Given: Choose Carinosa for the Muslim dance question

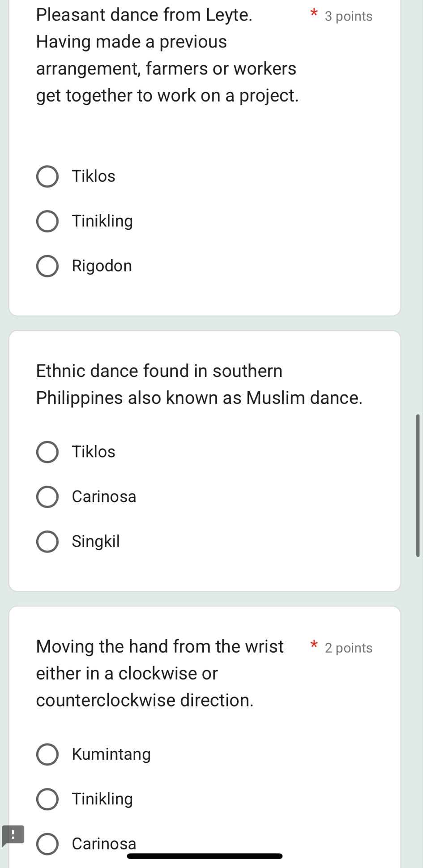Looking at the screenshot, I should click(47, 496).
